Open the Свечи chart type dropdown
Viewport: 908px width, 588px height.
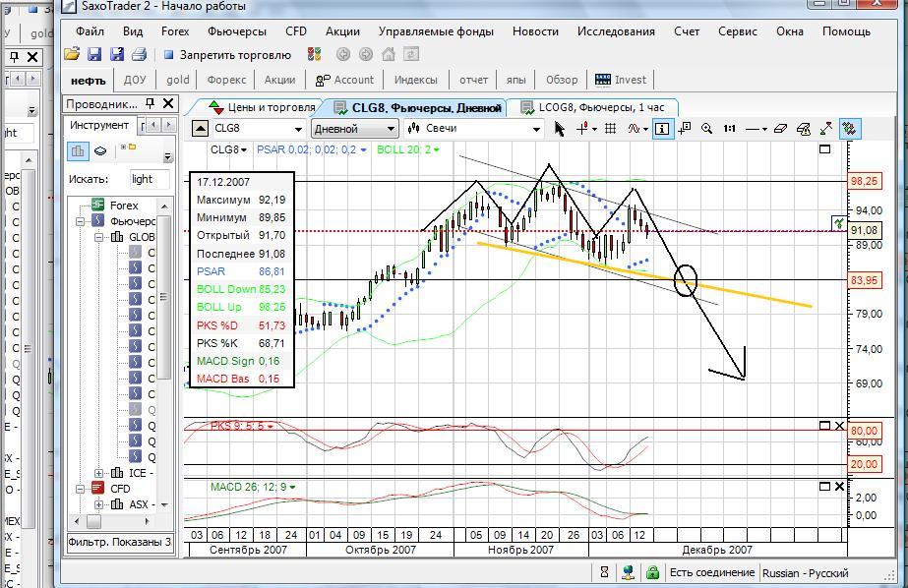pyautogui.click(x=536, y=129)
